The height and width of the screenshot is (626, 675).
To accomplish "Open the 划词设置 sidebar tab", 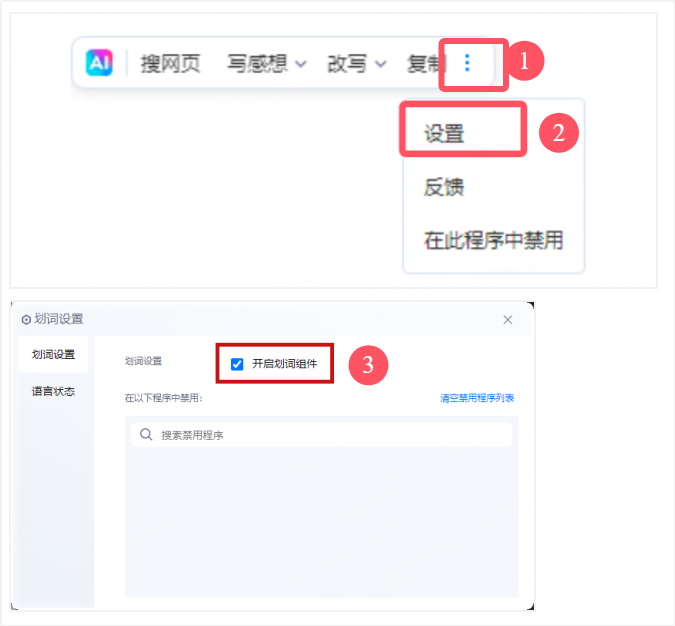I will click(x=53, y=353).
